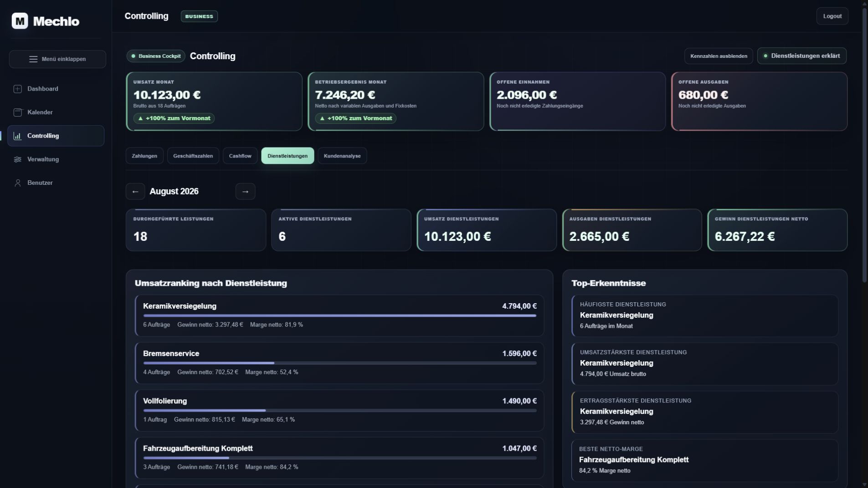Click the August 2026 month label
This screenshot has height=488, width=868.
coord(174,192)
